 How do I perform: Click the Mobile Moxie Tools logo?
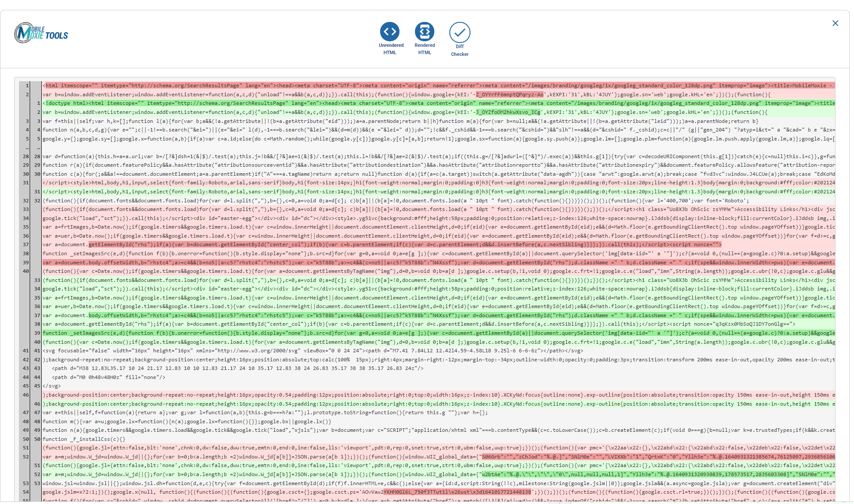(x=41, y=33)
